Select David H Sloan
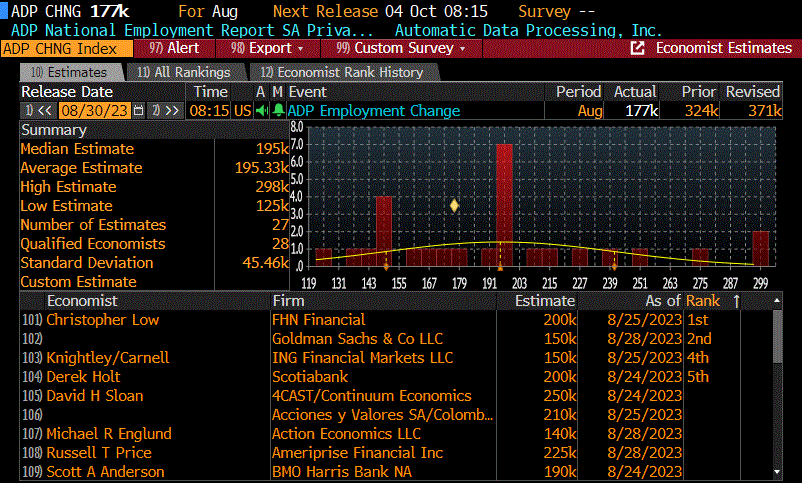This screenshot has height=483, width=802. point(95,396)
